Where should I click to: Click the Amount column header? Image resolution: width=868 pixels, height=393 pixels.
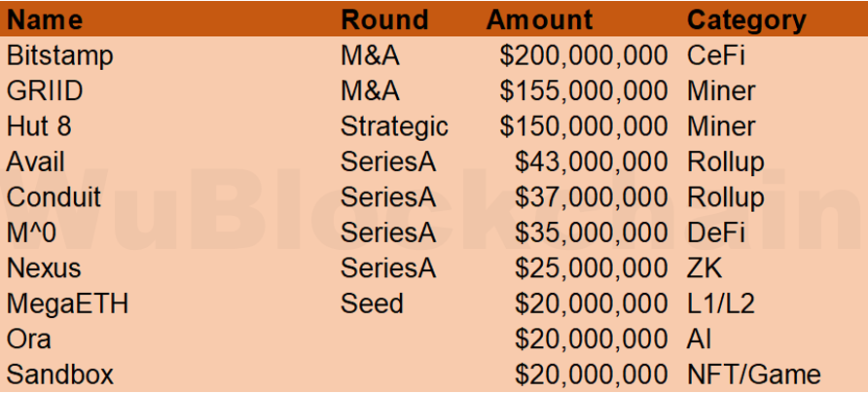tap(539, 20)
